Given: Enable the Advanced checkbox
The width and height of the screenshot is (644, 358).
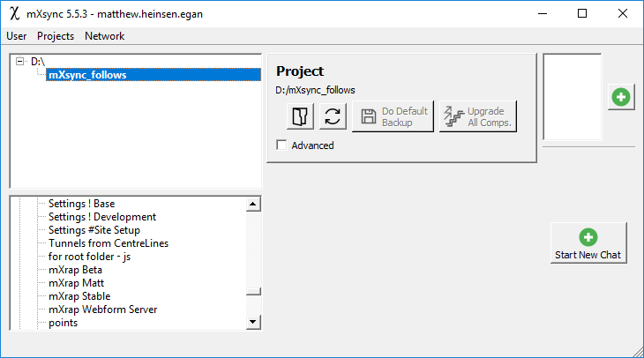Looking at the screenshot, I should [x=281, y=145].
